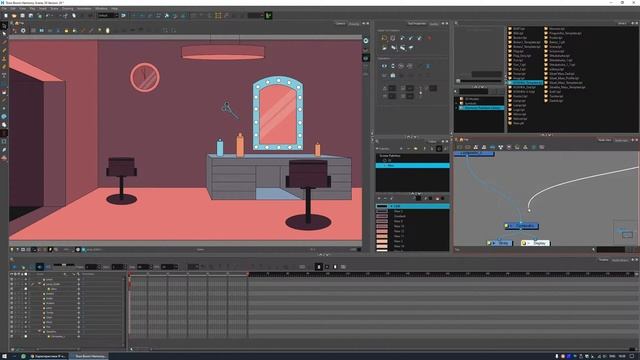Click the black current colour box in swatch toolbar
The height and width of the screenshot is (360, 640).
tap(418, 198)
